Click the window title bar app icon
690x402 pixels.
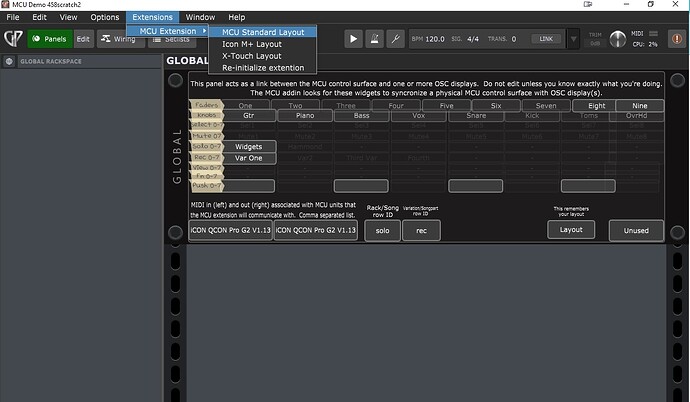(x=5, y=4)
